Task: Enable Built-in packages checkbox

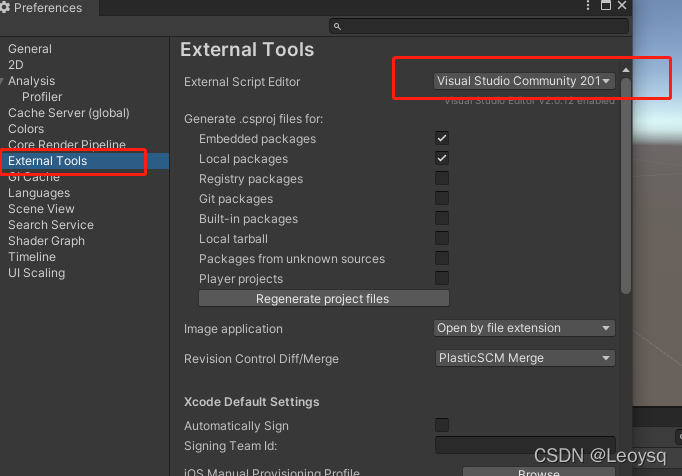Action: coord(442,218)
